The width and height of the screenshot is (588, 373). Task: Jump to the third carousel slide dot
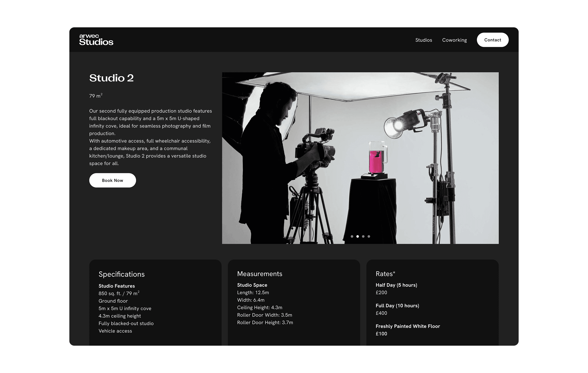363,236
